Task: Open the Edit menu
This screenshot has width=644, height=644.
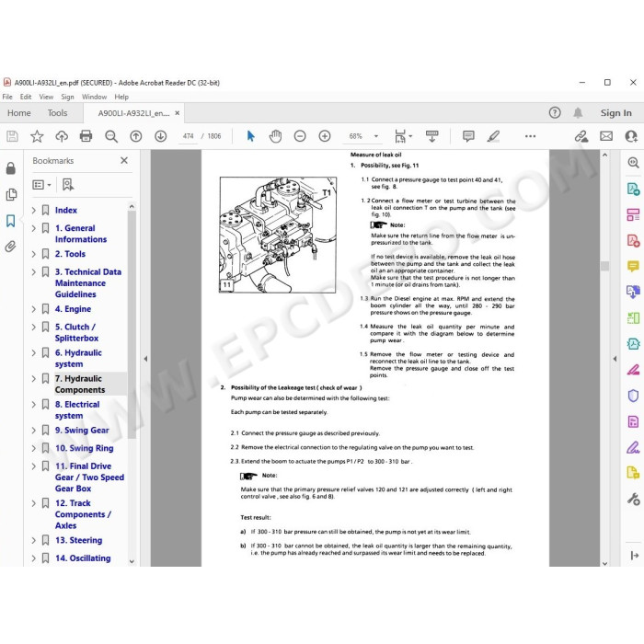Action: pos(26,97)
